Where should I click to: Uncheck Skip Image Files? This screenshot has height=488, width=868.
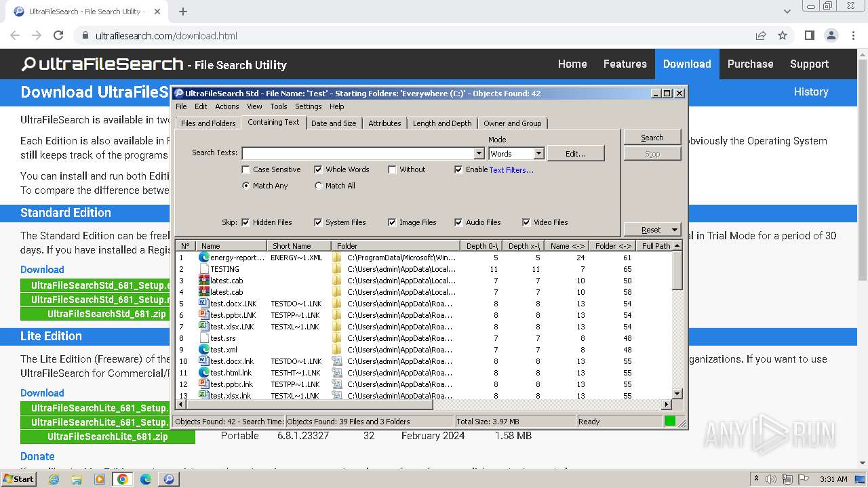392,222
